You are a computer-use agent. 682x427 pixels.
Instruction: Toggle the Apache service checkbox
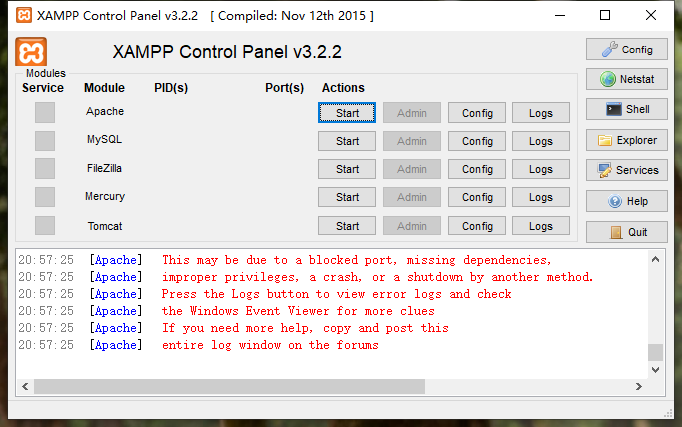coord(45,113)
